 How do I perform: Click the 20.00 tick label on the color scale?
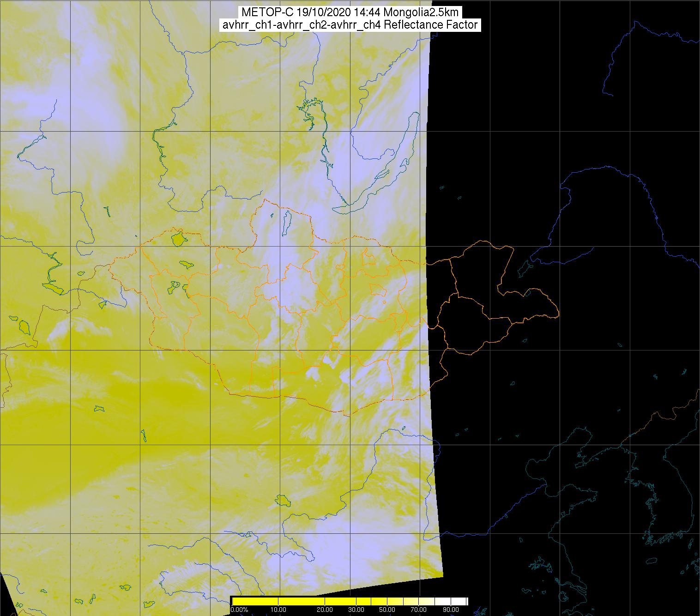pyautogui.click(x=325, y=610)
